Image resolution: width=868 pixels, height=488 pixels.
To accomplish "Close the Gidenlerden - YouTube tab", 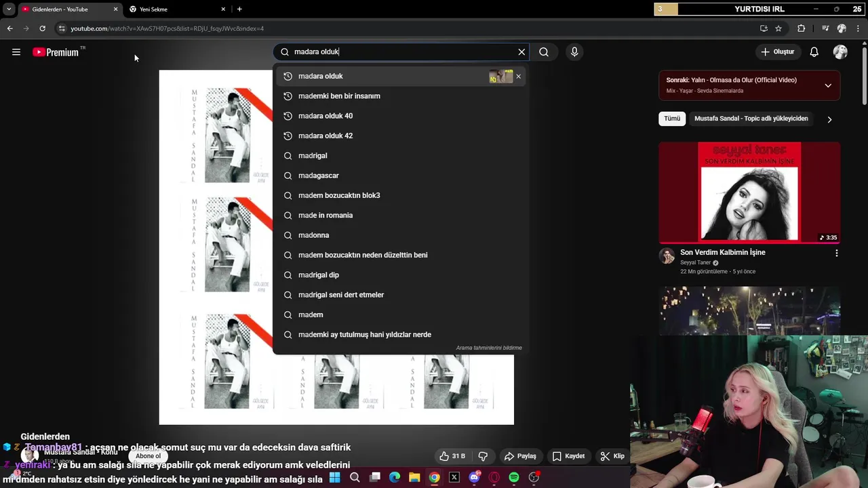I will point(115,9).
